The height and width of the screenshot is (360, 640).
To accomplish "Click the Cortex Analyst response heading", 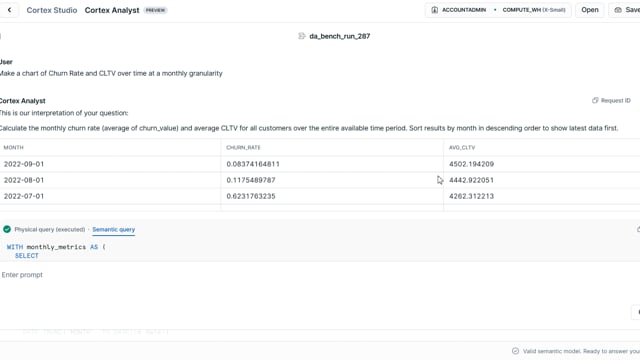I will click(22, 101).
